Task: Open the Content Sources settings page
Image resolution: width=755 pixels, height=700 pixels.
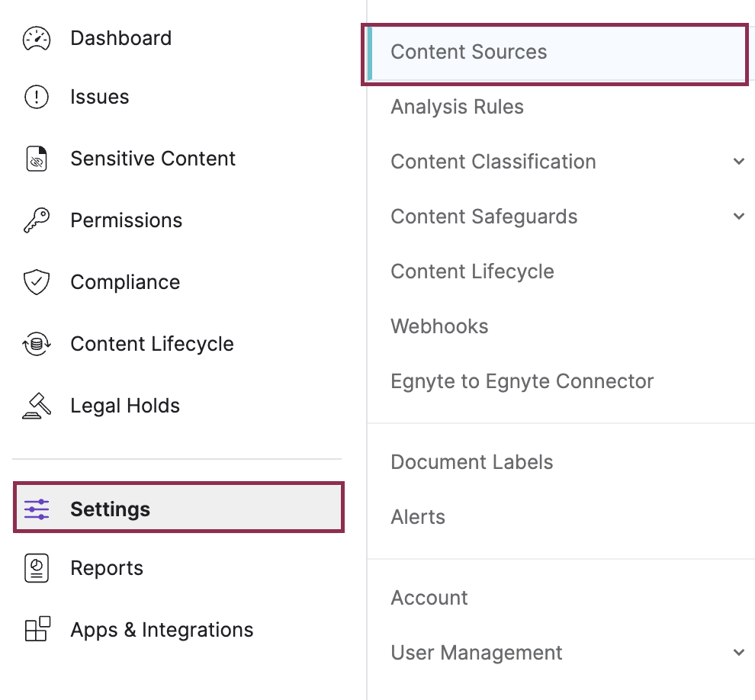Action: (x=468, y=52)
